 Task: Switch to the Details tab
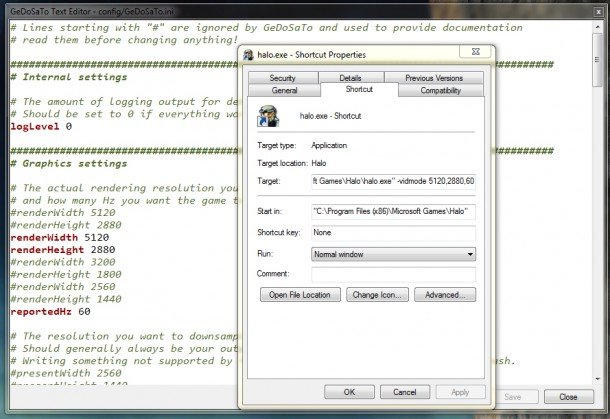(351, 78)
